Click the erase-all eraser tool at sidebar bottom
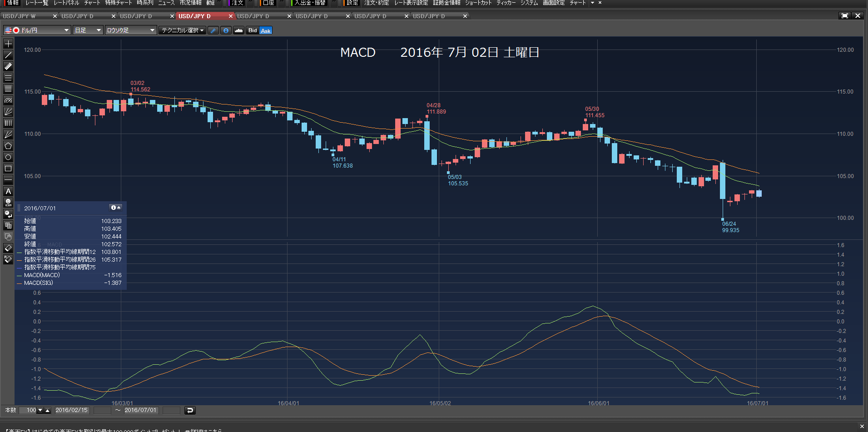 (8, 260)
